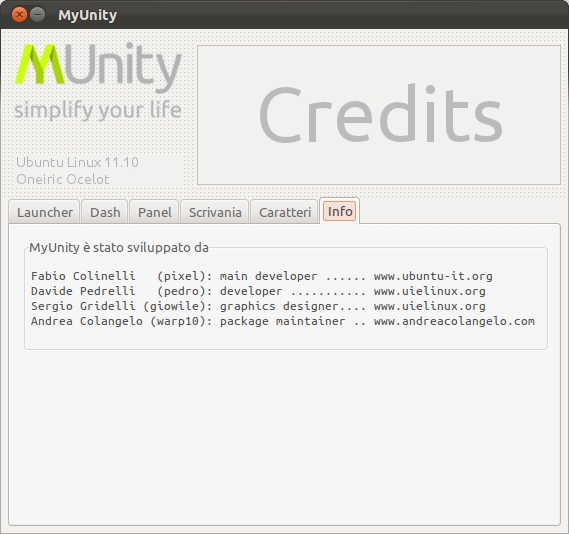This screenshot has height=534, width=569.
Task: Open the Caratteri tab
Action: tap(285, 212)
